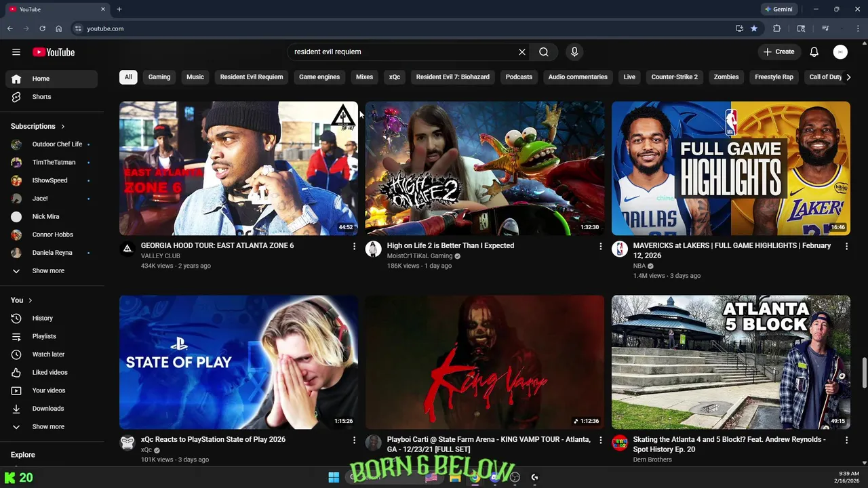Bookmark this page star icon
Viewport: 868px width, 488px height.
pyautogui.click(x=754, y=28)
